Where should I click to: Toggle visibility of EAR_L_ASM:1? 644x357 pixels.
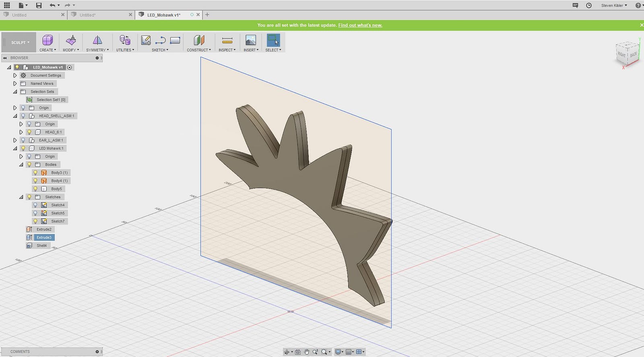tap(23, 140)
